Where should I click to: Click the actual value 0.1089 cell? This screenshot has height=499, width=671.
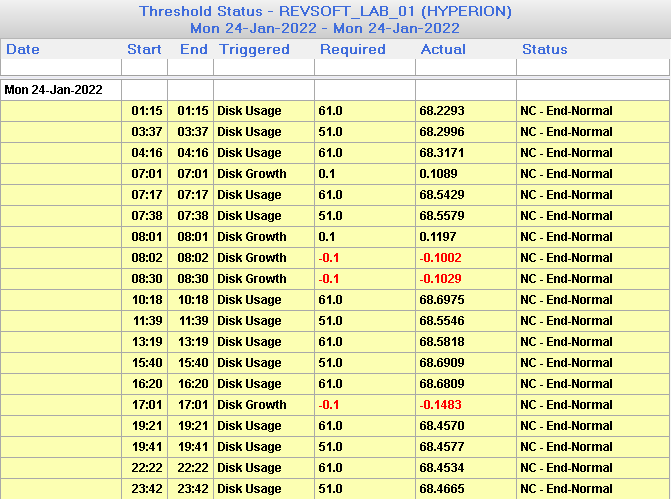click(x=439, y=174)
